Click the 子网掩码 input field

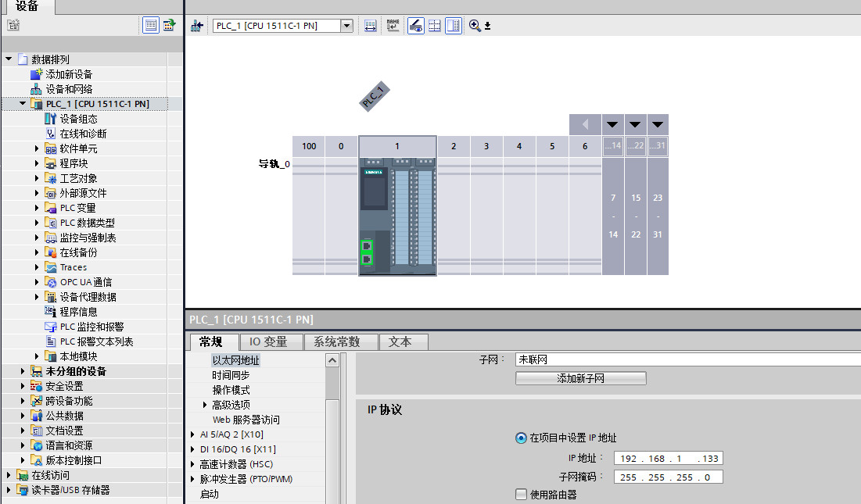pyautogui.click(x=669, y=477)
